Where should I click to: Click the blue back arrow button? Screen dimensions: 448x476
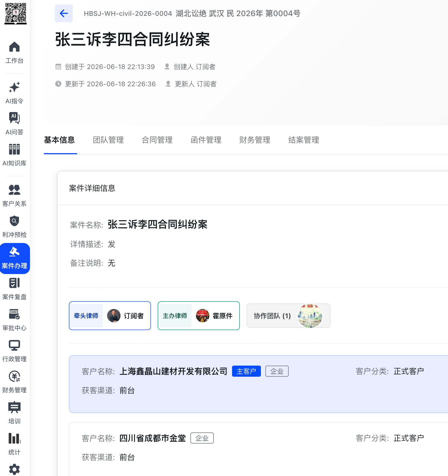64,13
